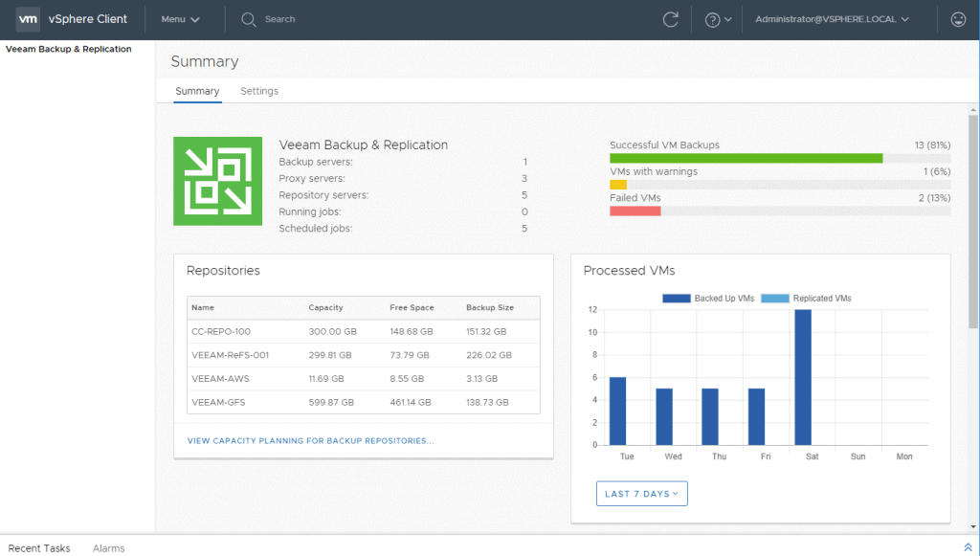Click the scrollbar down arrow
Screen dimensions: 980x556
[973, 527]
